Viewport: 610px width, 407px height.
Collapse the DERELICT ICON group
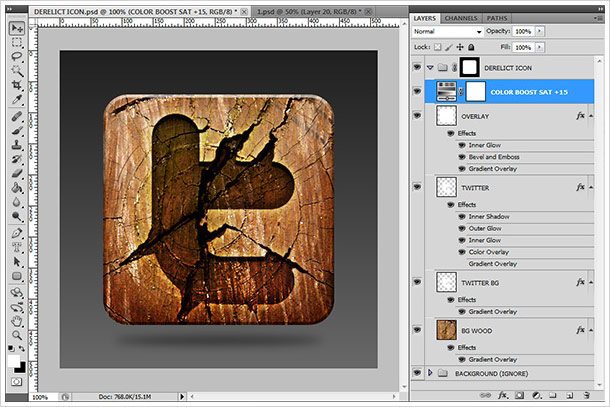pyautogui.click(x=430, y=67)
